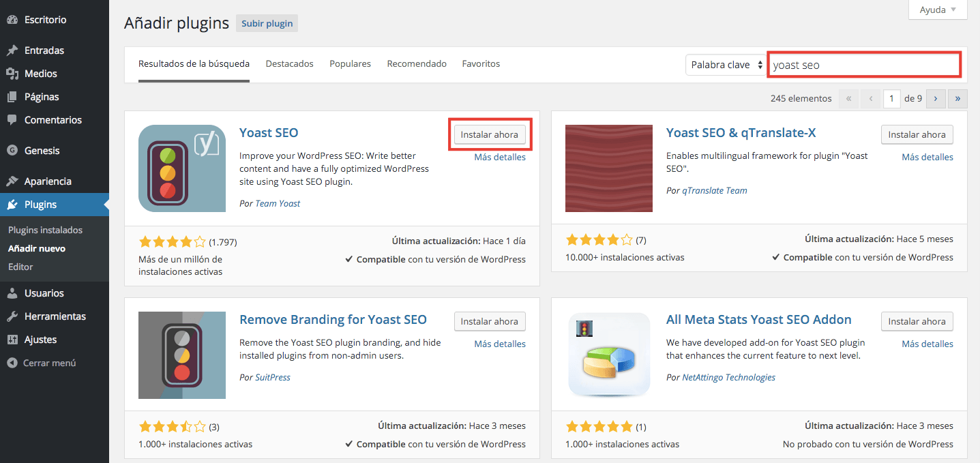The height and width of the screenshot is (463, 980).
Task: Click the 245 elementos count text
Action: coord(801,98)
